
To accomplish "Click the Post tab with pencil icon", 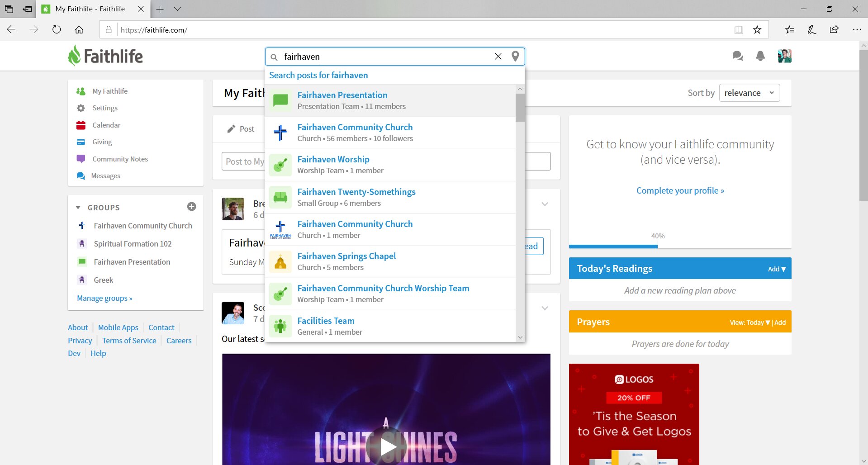I will 241,129.
